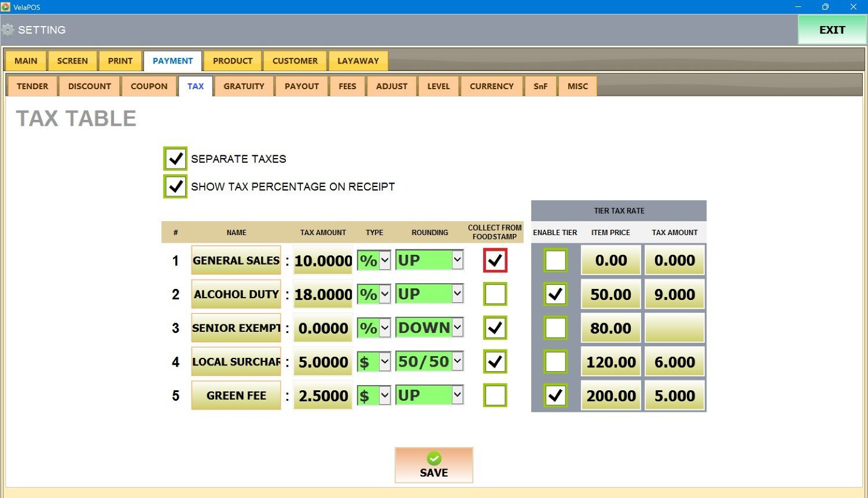
Task: Click the Alcohol Duty tax name button
Action: tap(236, 294)
